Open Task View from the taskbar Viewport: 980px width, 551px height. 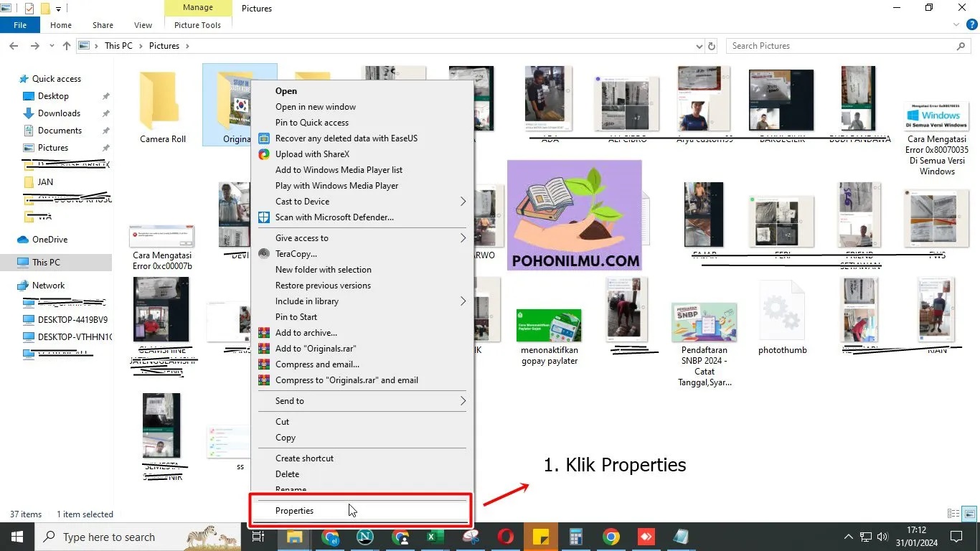click(258, 537)
